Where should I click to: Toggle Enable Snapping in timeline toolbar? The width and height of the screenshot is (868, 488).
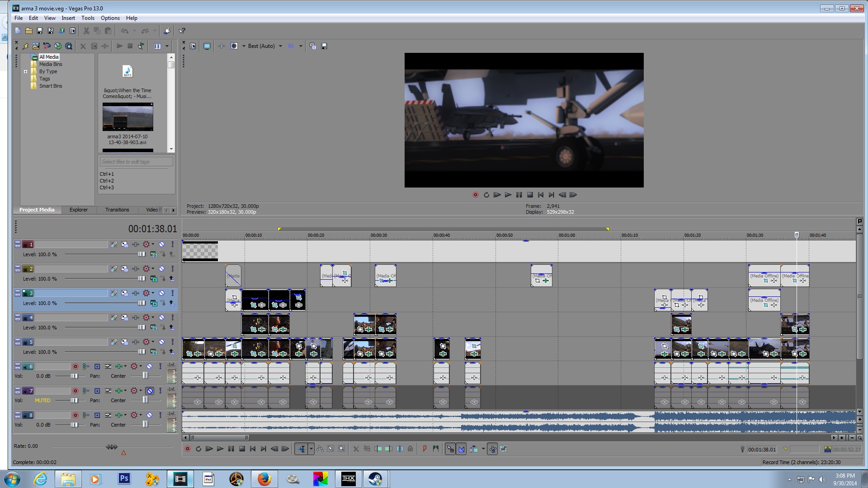coord(450,449)
